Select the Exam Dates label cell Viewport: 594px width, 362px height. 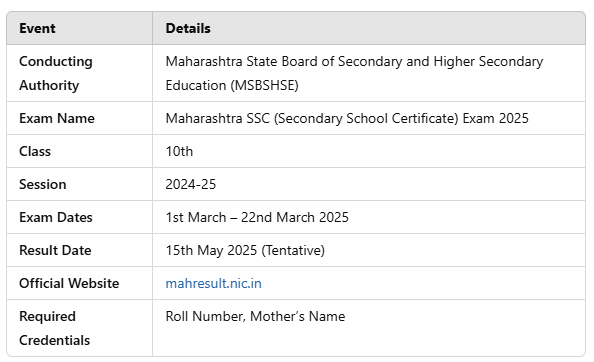point(80,217)
